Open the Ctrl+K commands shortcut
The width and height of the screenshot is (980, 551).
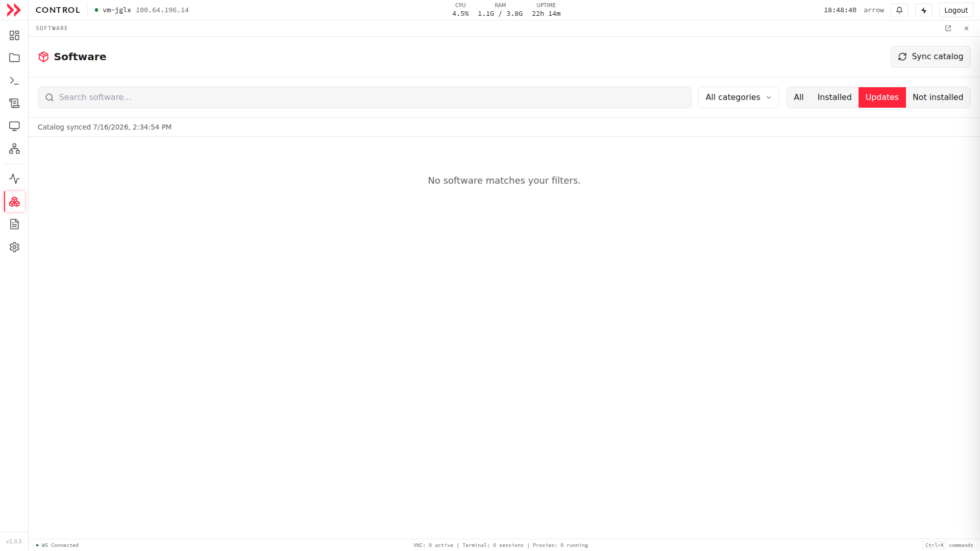(948, 545)
